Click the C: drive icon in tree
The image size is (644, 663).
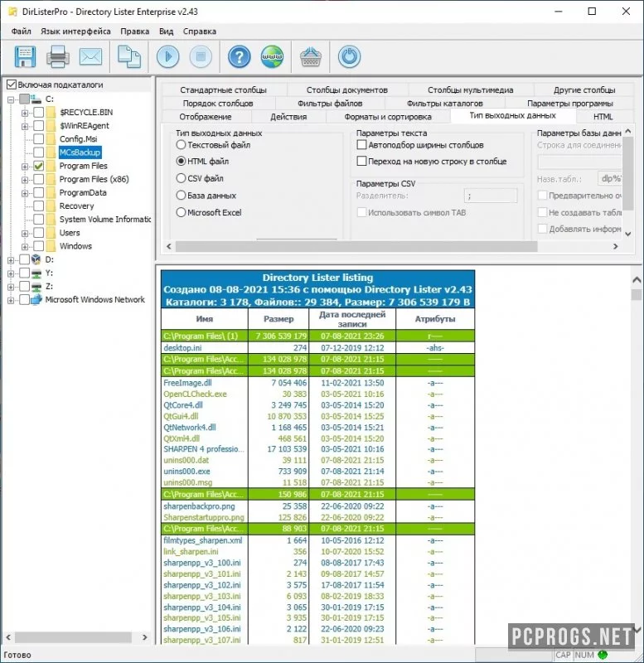point(36,99)
